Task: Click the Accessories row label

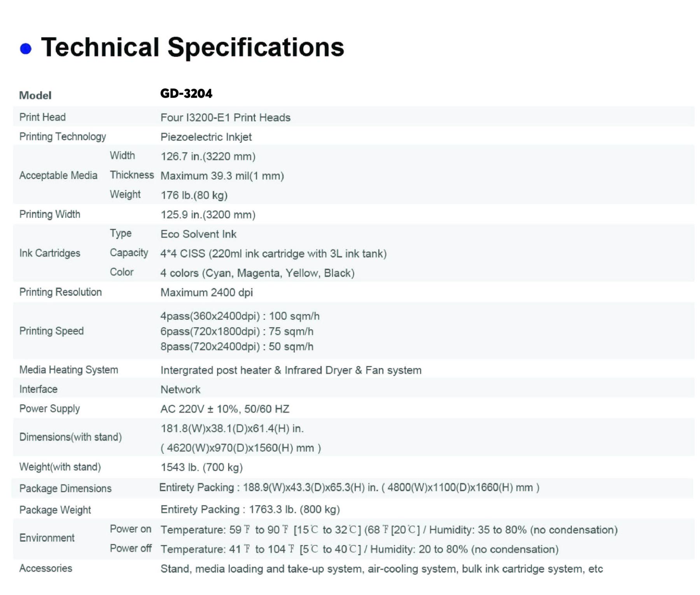Action: pyautogui.click(x=45, y=568)
